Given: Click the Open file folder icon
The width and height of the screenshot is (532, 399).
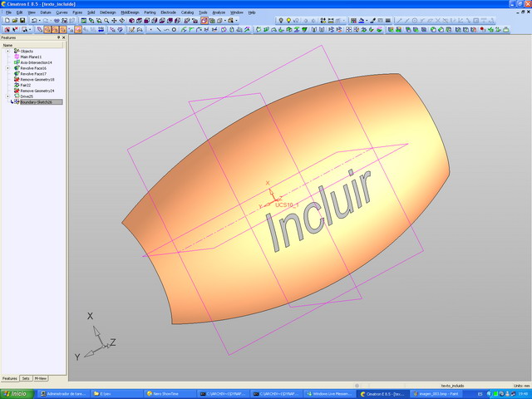Looking at the screenshot, I should pos(12,21).
